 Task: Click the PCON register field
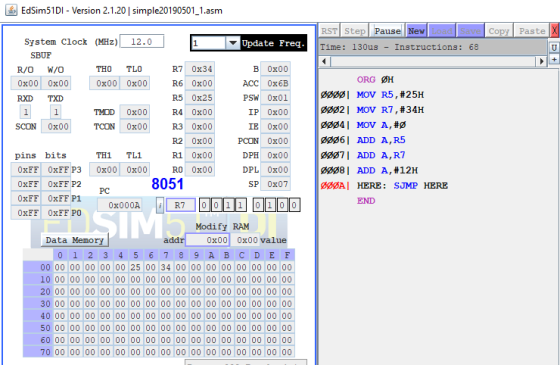[275, 141]
